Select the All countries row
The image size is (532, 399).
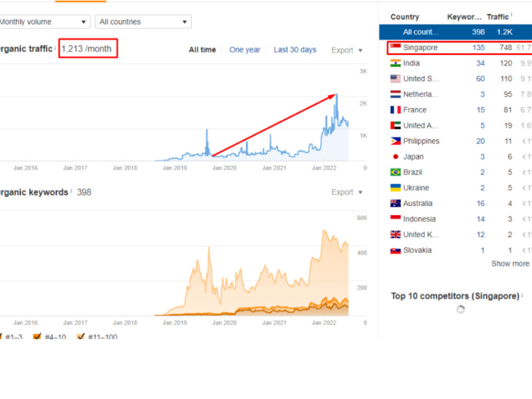455,32
